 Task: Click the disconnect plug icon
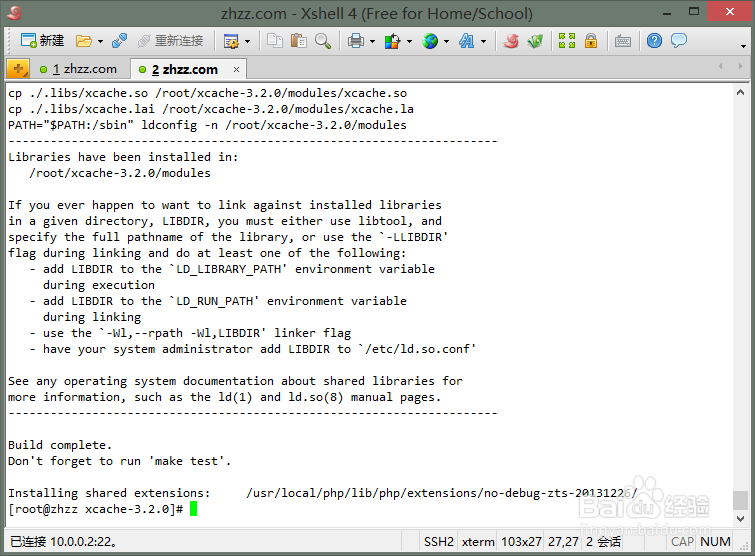[119, 41]
